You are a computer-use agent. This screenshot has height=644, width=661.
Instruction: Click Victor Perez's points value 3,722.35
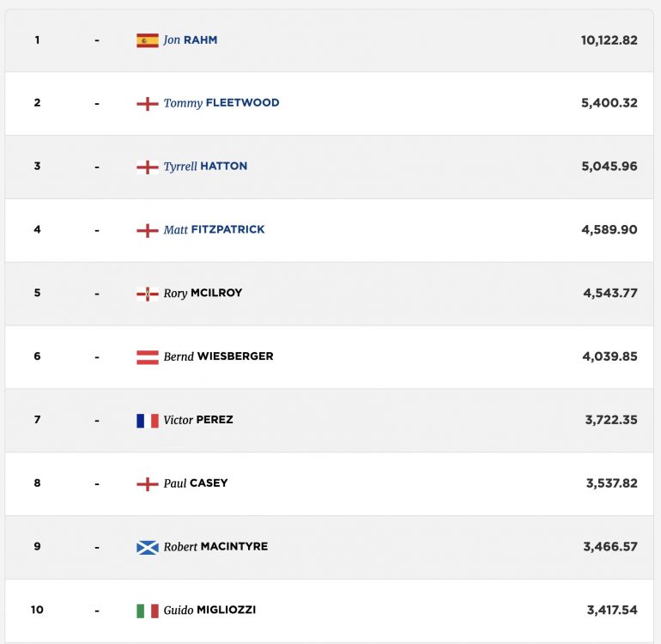(611, 420)
